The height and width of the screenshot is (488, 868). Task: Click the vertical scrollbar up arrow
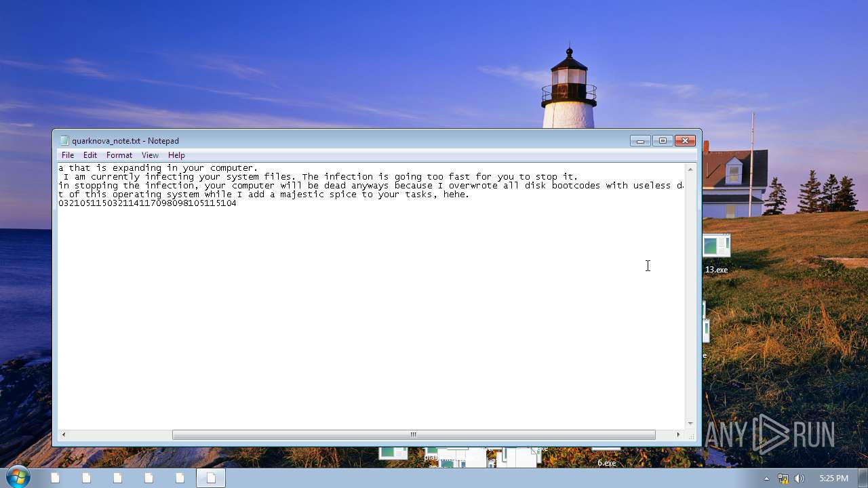(690, 169)
